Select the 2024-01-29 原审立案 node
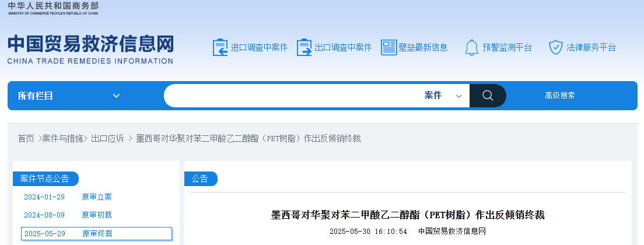This screenshot has height=245, width=644. pos(68,197)
